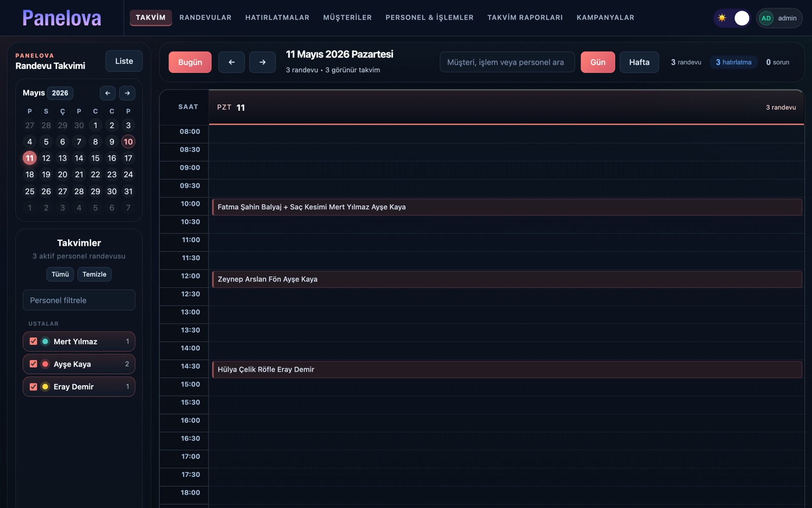Open Kampanyalar tab

pyautogui.click(x=605, y=17)
